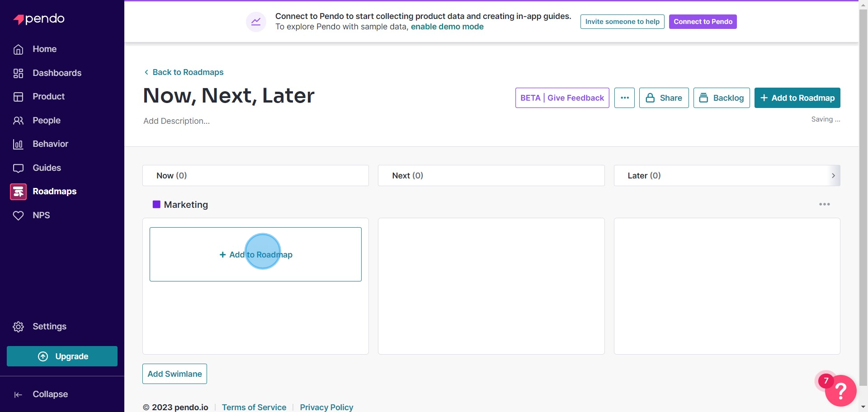
Task: Open Home from the sidebar
Action: tap(44, 49)
